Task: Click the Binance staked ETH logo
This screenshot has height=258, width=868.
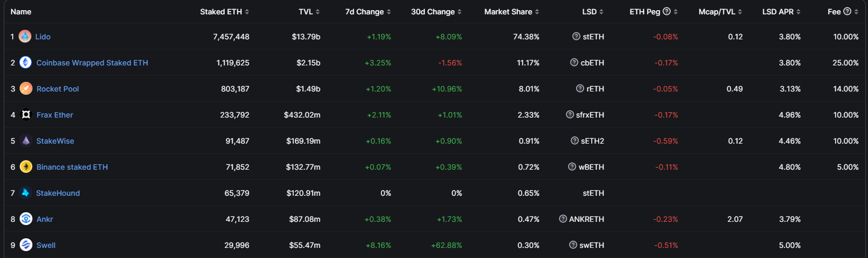Action: coord(26,167)
